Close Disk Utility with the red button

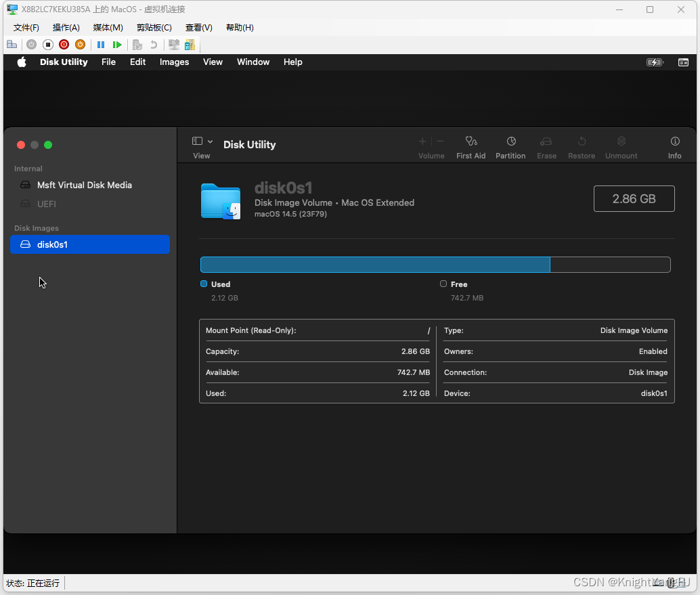pos(20,145)
